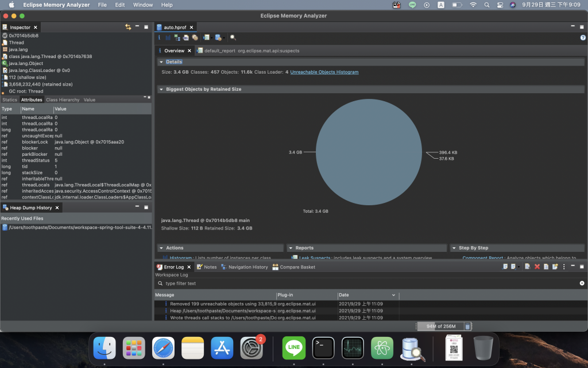Click the large pie chart slice
This screenshot has height=368, width=588.
(369, 152)
